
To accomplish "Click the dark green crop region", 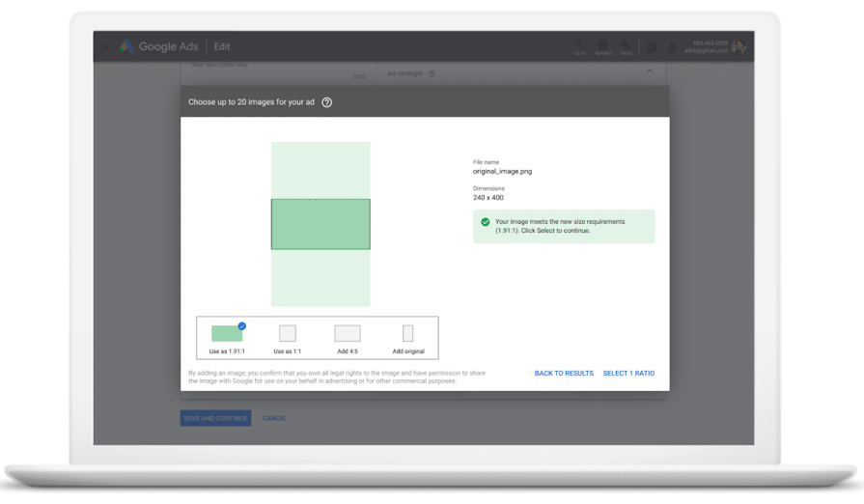I will pos(321,224).
